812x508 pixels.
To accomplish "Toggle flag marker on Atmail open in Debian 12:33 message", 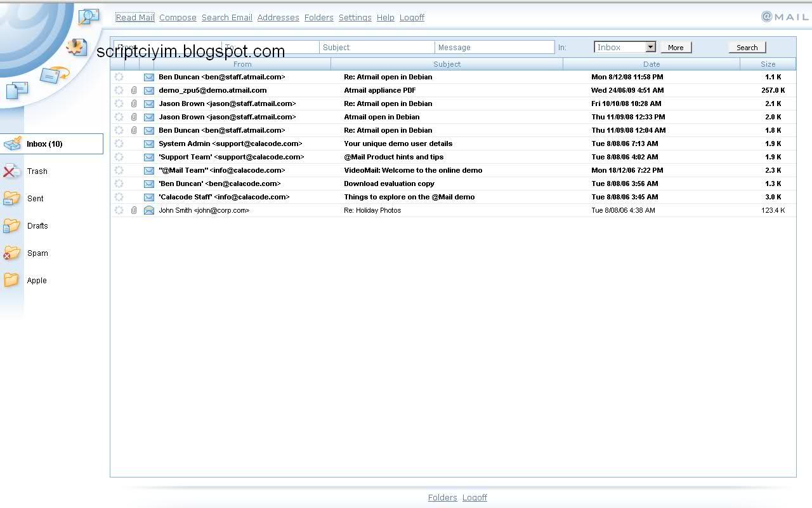I will pyautogui.click(x=119, y=117).
